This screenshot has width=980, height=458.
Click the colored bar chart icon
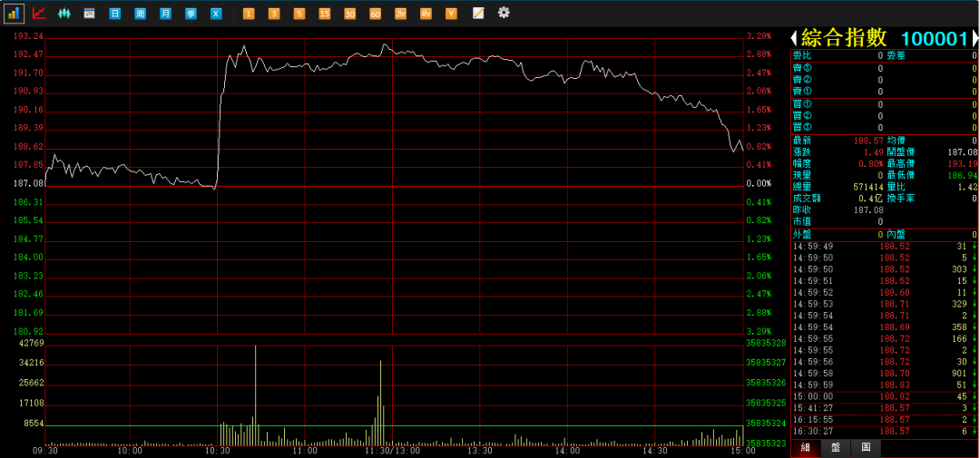coord(14,14)
